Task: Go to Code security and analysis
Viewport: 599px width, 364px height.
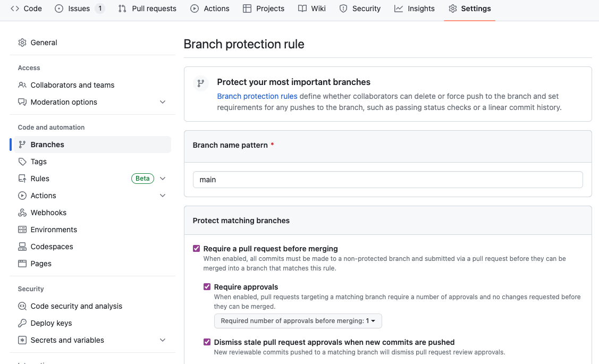Action: [x=77, y=306]
